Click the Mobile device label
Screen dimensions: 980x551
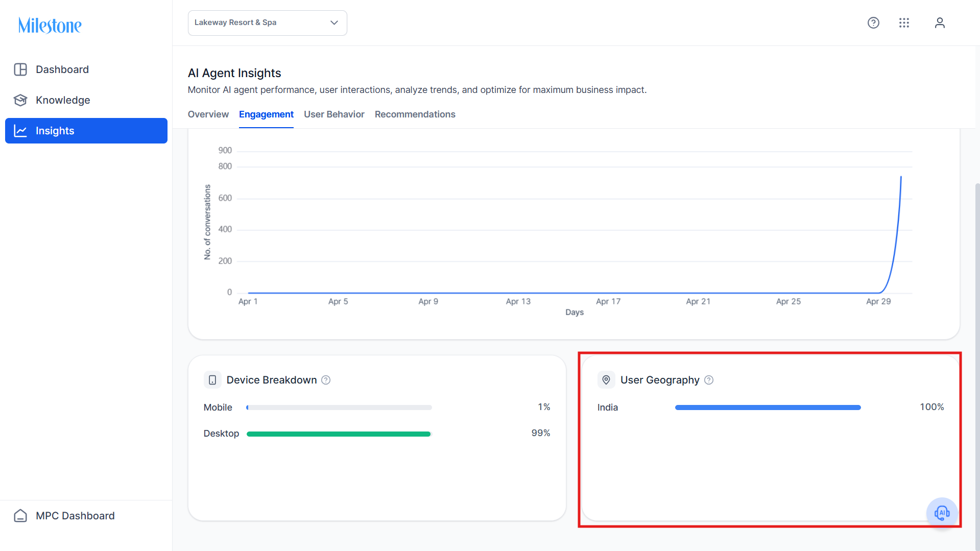(x=218, y=408)
